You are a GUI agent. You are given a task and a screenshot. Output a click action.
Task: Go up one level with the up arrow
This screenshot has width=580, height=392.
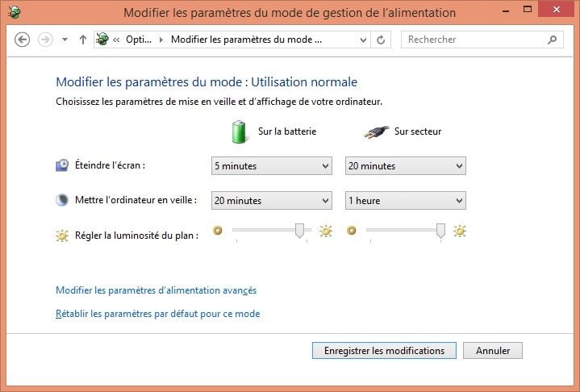[x=83, y=40]
